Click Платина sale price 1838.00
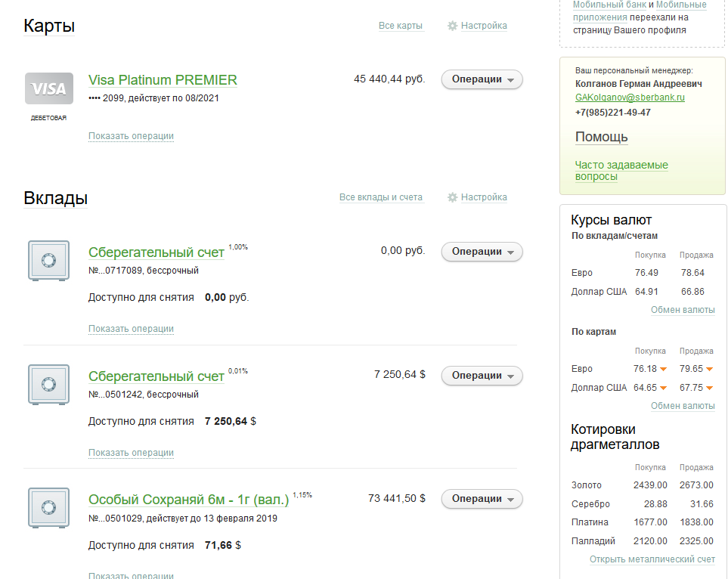728x579 pixels. tap(696, 522)
